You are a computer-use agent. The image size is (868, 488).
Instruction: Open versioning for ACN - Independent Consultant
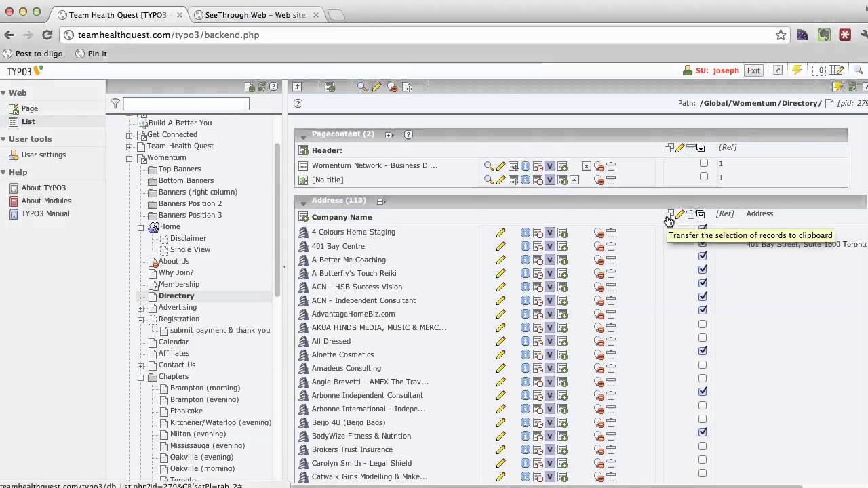[550, 300]
